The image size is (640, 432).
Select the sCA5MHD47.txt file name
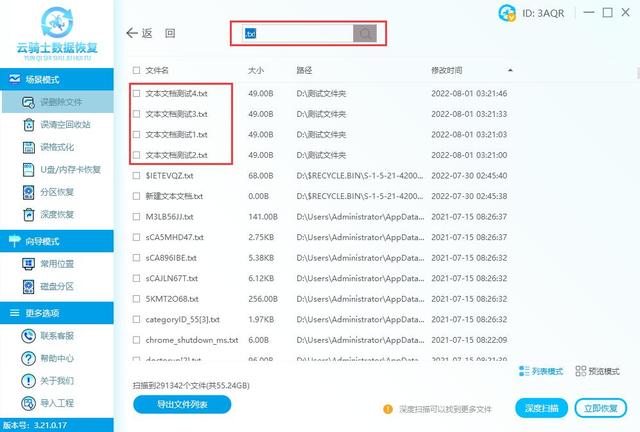tap(174, 237)
